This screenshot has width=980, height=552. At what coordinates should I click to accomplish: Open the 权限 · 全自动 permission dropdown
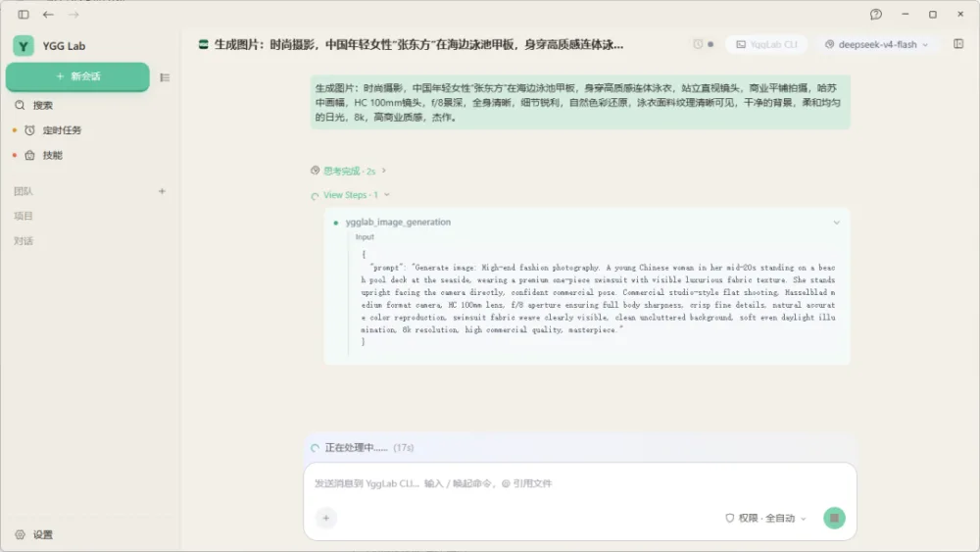765,519
